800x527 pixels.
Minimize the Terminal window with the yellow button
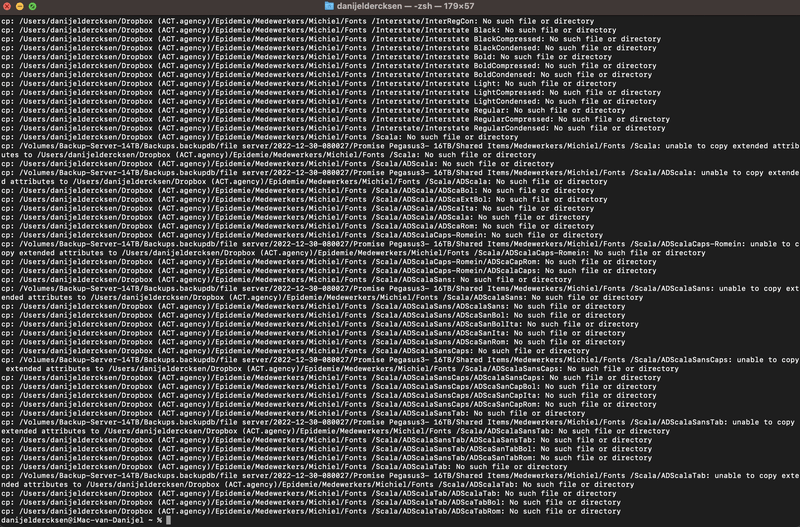[19, 6]
